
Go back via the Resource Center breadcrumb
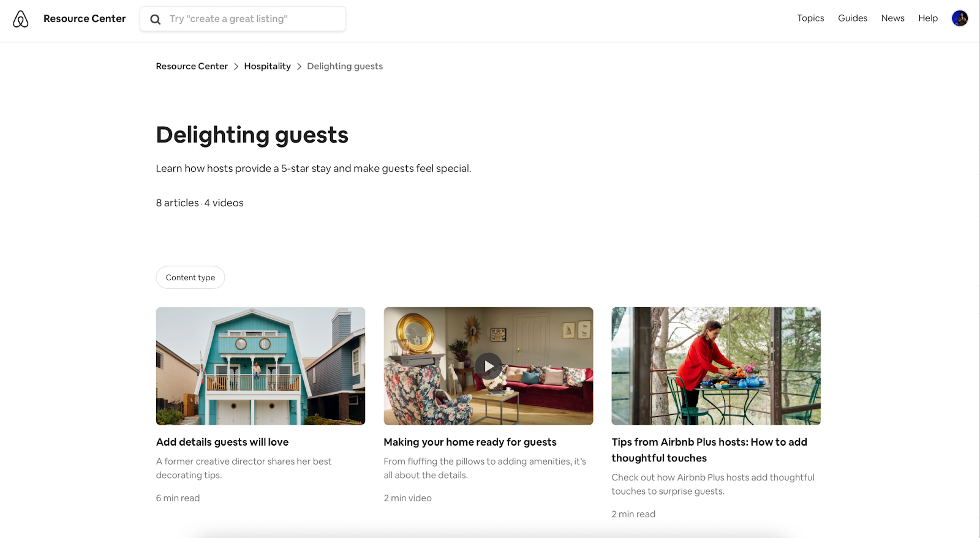(x=192, y=66)
